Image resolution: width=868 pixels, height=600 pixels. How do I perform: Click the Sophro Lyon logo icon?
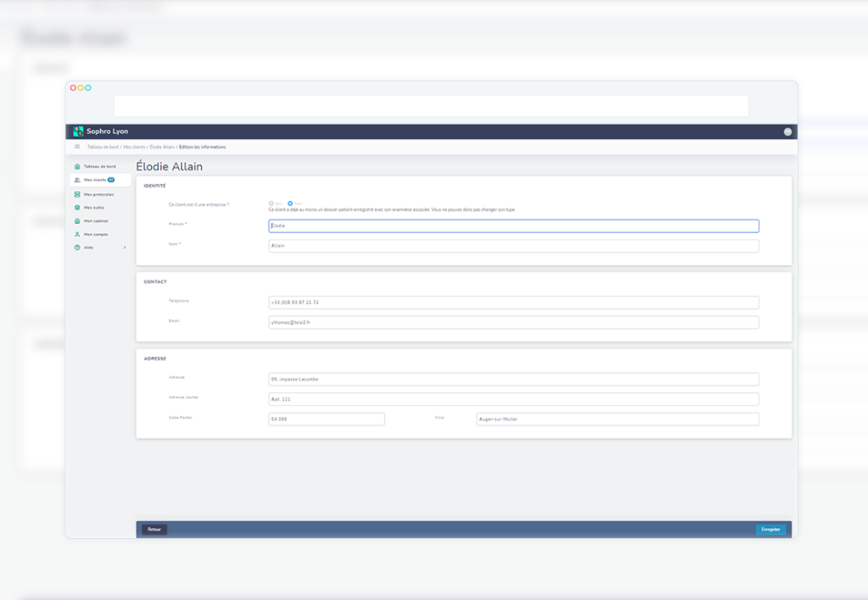(x=78, y=131)
